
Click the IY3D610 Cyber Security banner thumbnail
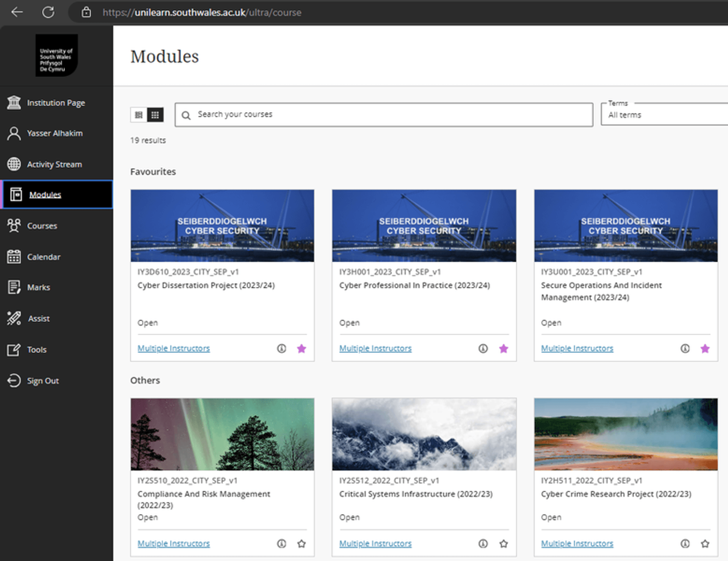(223, 226)
